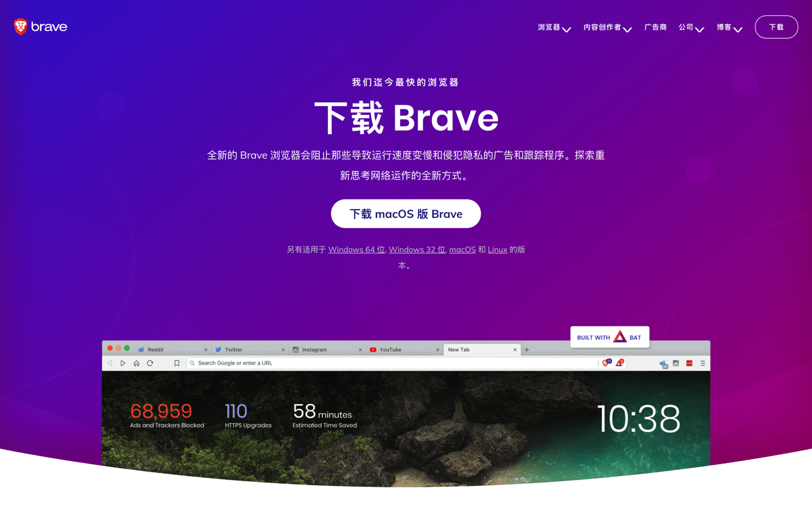
Task: Close the Twitter tab
Action: [283, 350]
